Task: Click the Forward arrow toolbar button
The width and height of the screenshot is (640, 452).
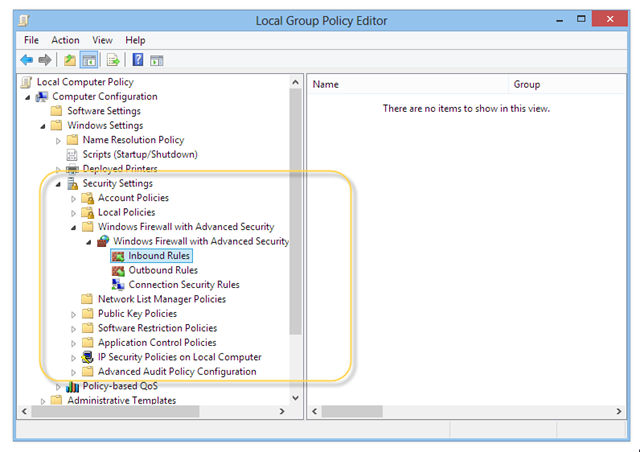Action: coord(44,60)
